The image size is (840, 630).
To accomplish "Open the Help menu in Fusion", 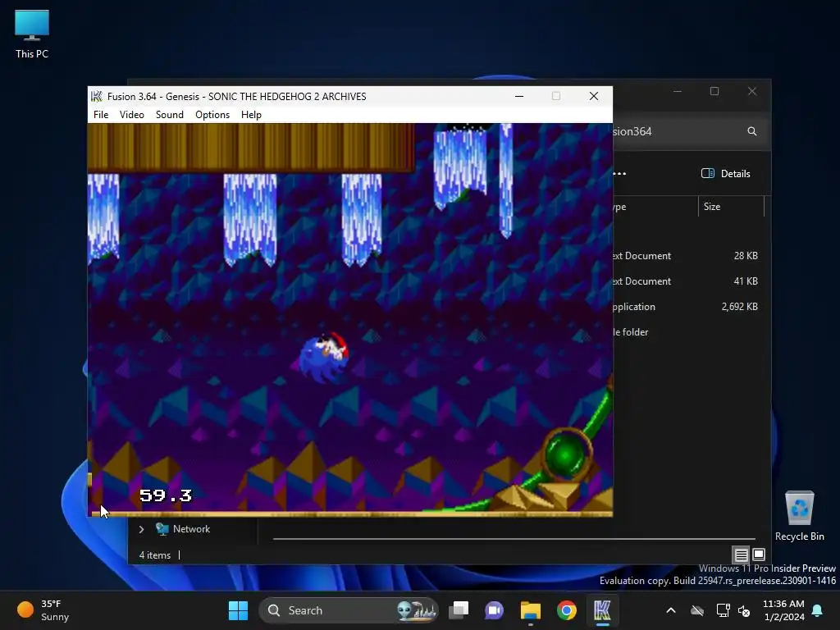I will [251, 115].
